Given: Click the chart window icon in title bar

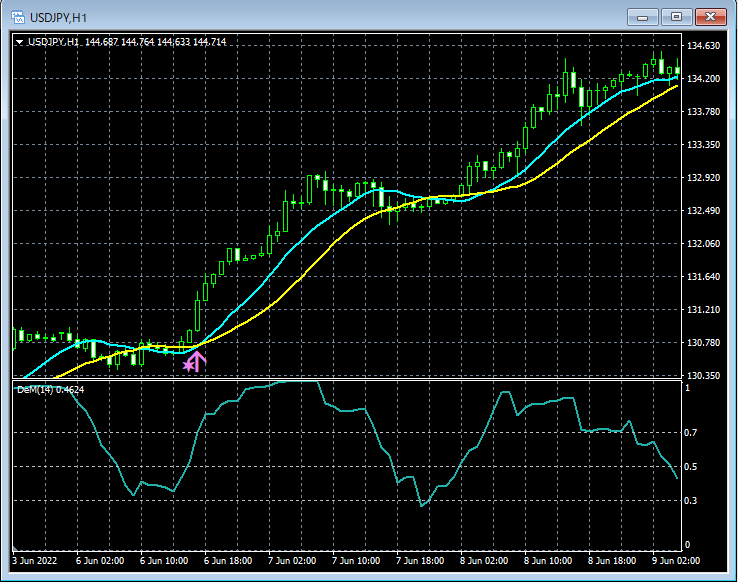Looking at the screenshot, I should point(17,17).
